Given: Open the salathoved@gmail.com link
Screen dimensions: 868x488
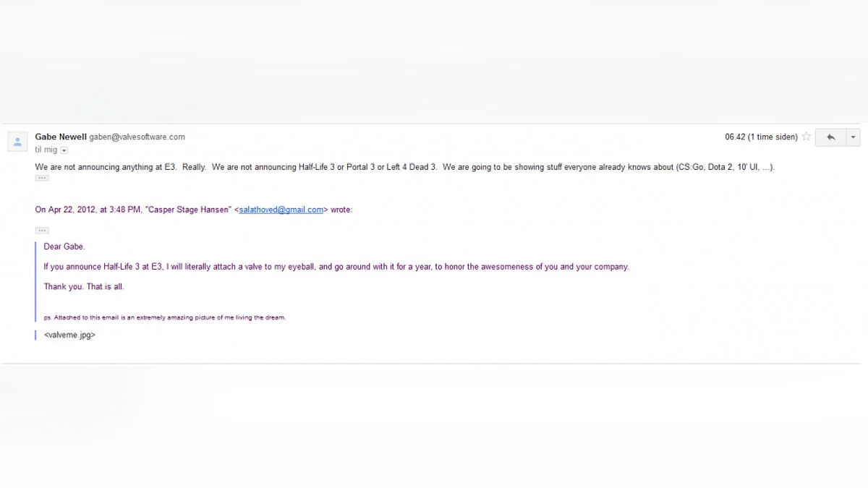Looking at the screenshot, I should [x=281, y=210].
